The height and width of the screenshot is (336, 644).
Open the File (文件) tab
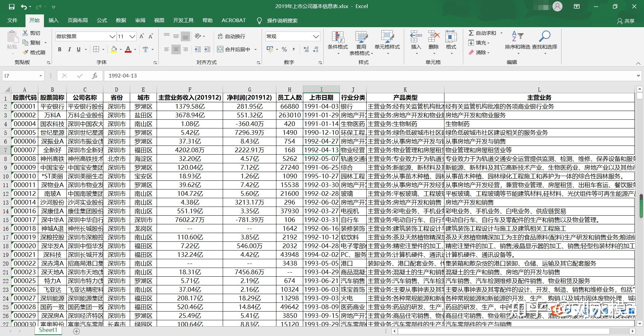[x=12, y=20]
